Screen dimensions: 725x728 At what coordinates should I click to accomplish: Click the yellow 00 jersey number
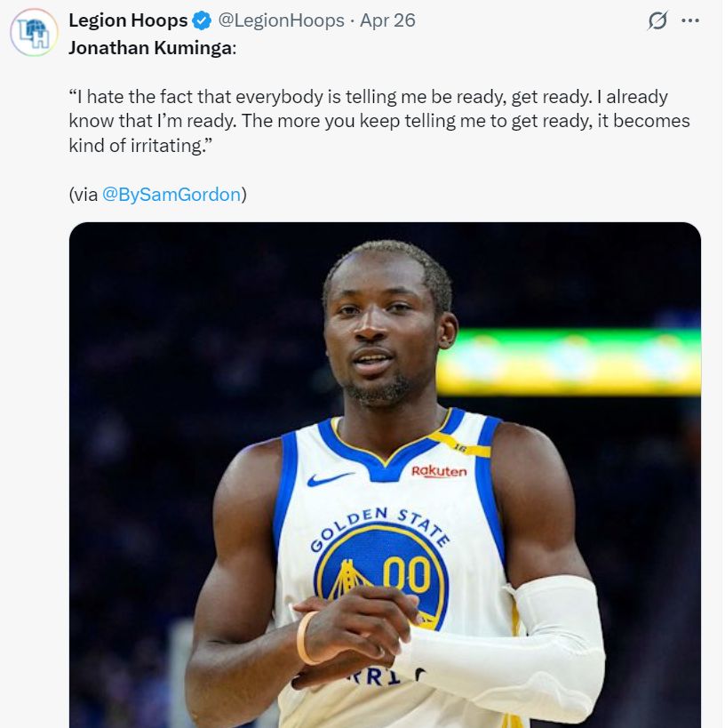tap(407, 573)
